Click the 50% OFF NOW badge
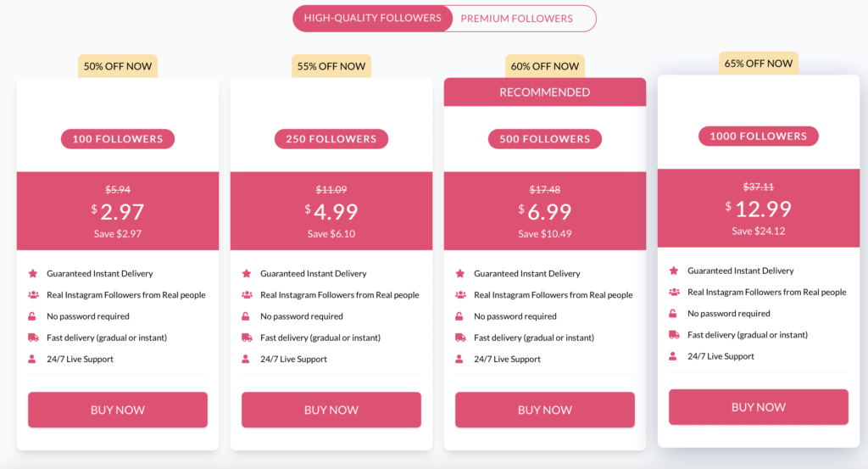This screenshot has width=868, height=469. tap(118, 66)
